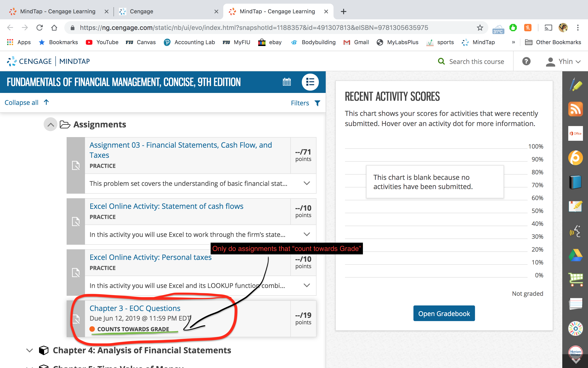Open the MyFIU bookmark
This screenshot has width=588, height=368.
236,42
